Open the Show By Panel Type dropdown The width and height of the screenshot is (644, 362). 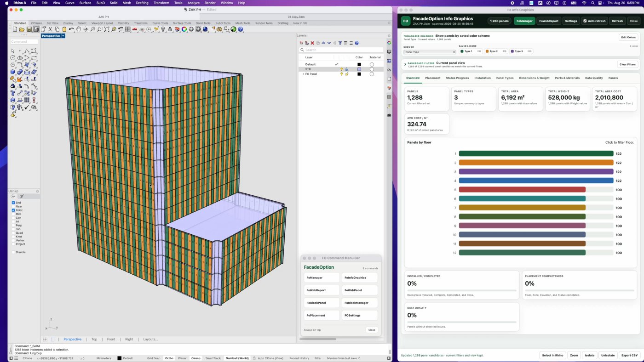point(430,52)
